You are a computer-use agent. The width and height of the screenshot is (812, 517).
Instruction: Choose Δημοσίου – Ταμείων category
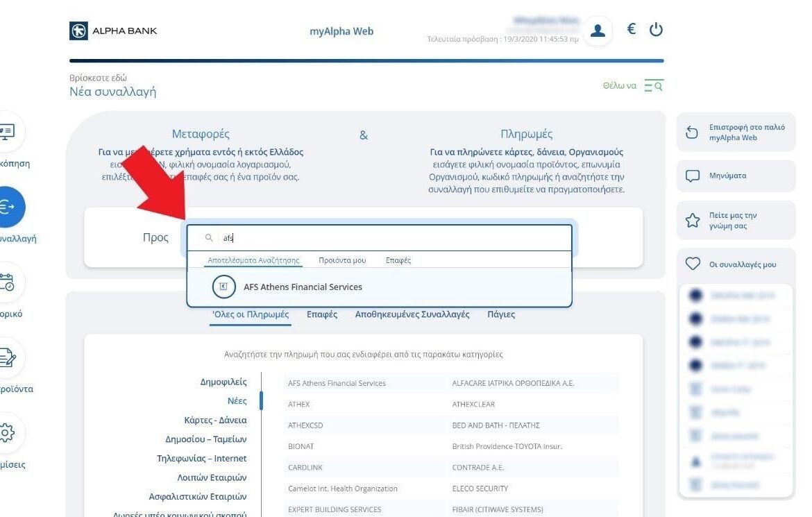pos(206,439)
